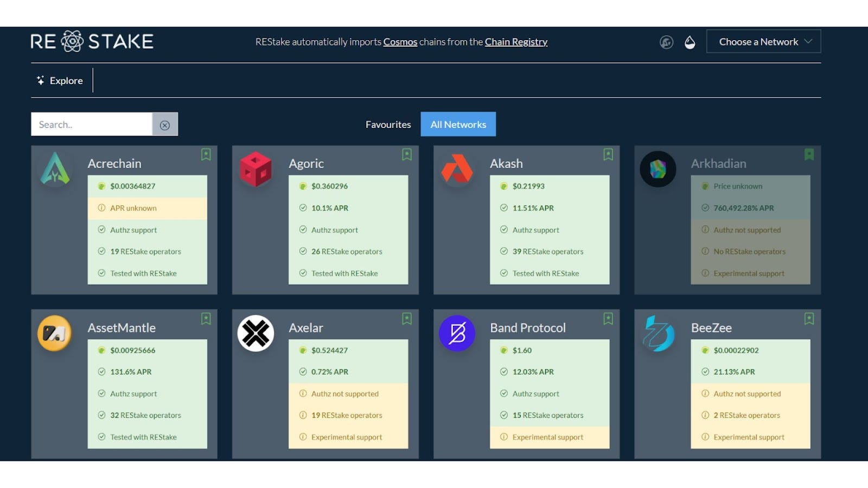
Task: Click check icon beside Agoric 10.1% APR
Action: tap(303, 208)
